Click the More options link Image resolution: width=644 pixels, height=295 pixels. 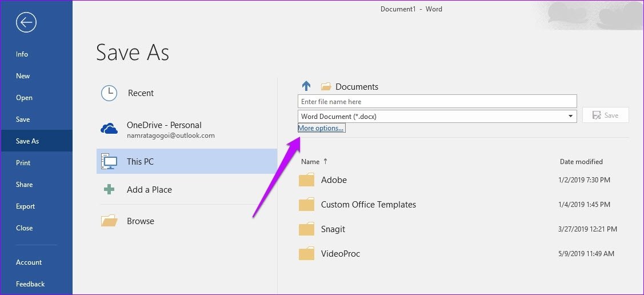[x=321, y=128]
